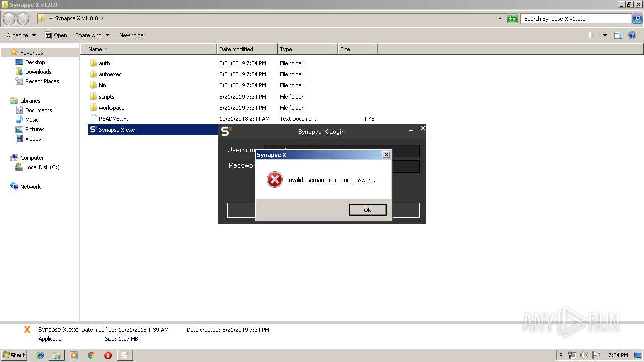Screen dimensions: 644x362
Task: Close the Synapse X Login window
Action: click(x=423, y=128)
